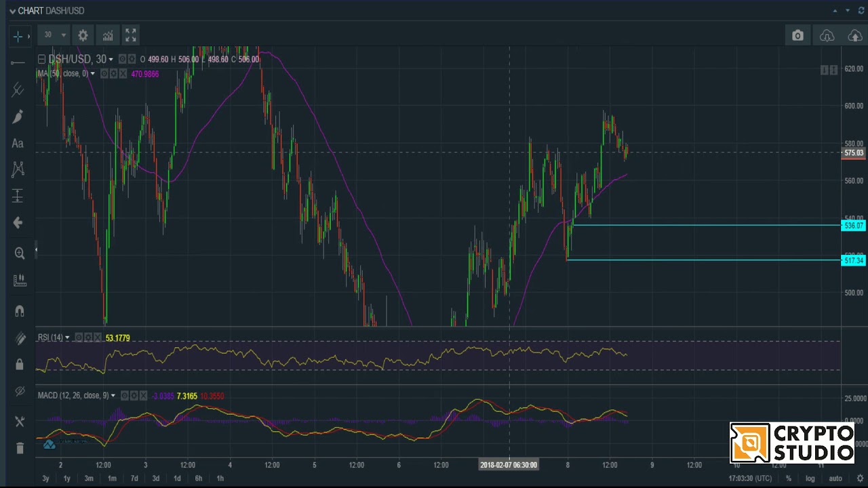Toggle fullscreen chart mode
The height and width of the screenshot is (488, 868).
131,35
